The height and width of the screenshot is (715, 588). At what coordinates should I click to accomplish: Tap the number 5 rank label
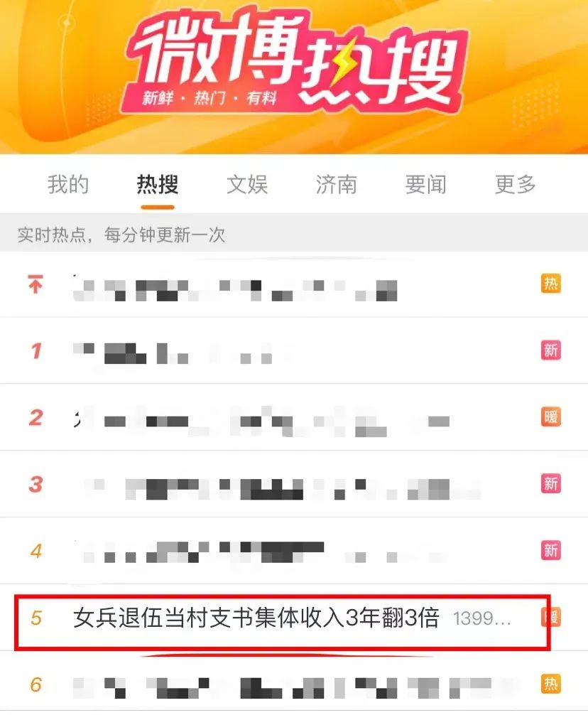pyautogui.click(x=36, y=618)
